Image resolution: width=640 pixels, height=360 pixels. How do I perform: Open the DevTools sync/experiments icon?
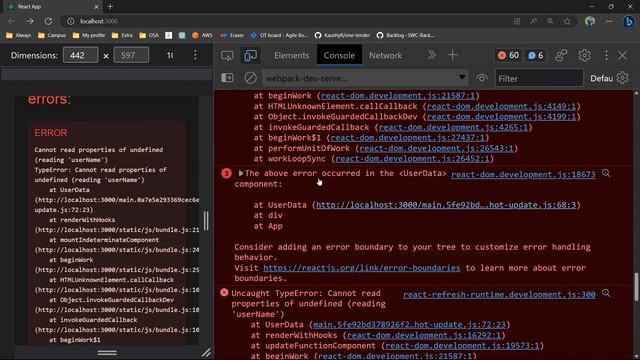[561, 55]
